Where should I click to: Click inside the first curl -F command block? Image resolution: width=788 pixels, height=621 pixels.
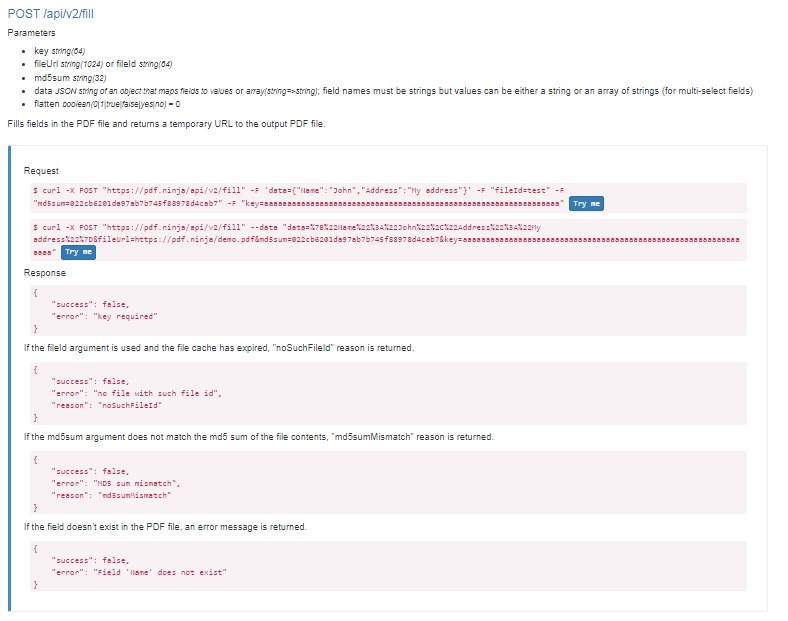[388, 197]
